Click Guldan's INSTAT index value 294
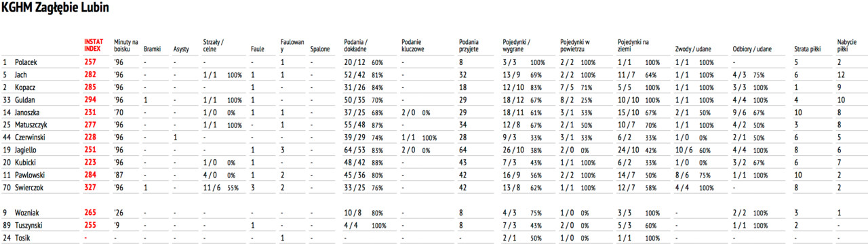This screenshot has height=248, width=868. [90, 99]
